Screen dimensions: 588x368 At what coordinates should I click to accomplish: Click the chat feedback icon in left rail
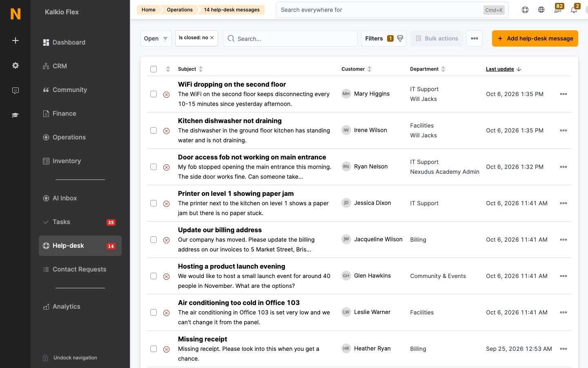pos(16,90)
